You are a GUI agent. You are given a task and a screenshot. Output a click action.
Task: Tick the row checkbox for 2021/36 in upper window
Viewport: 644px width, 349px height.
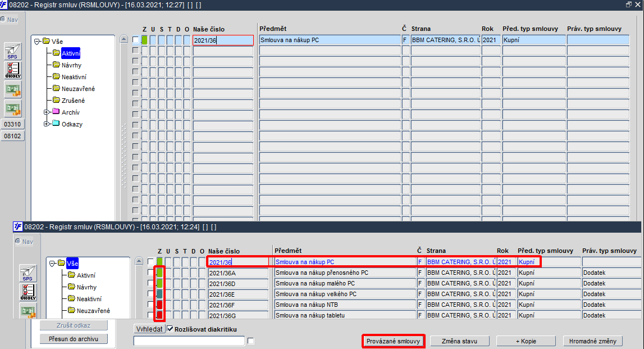pos(135,39)
